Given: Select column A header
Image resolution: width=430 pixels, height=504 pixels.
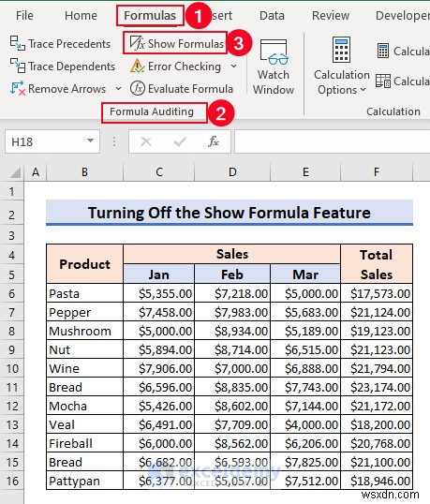Looking at the screenshot, I should click(36, 172).
